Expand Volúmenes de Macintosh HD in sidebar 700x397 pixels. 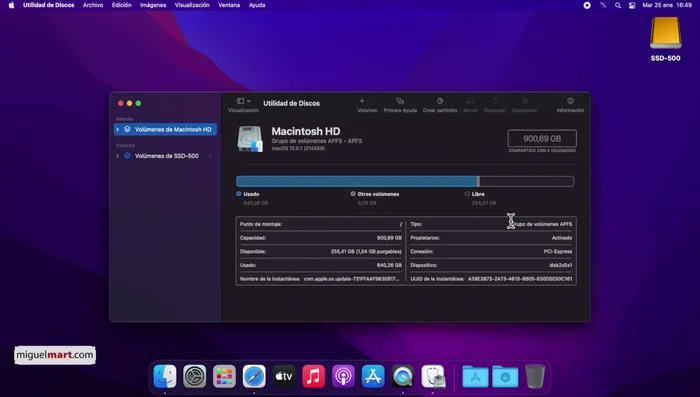(x=117, y=130)
